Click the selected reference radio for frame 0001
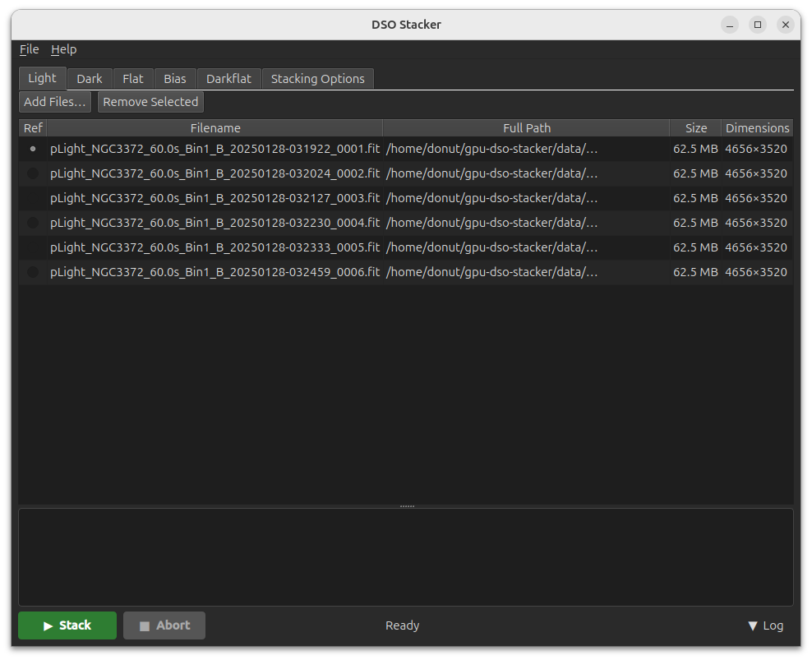Image resolution: width=812 pixels, height=660 pixels. 33,149
